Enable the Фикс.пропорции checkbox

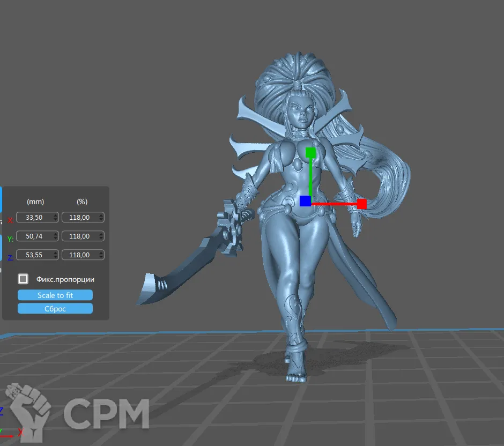click(x=23, y=279)
